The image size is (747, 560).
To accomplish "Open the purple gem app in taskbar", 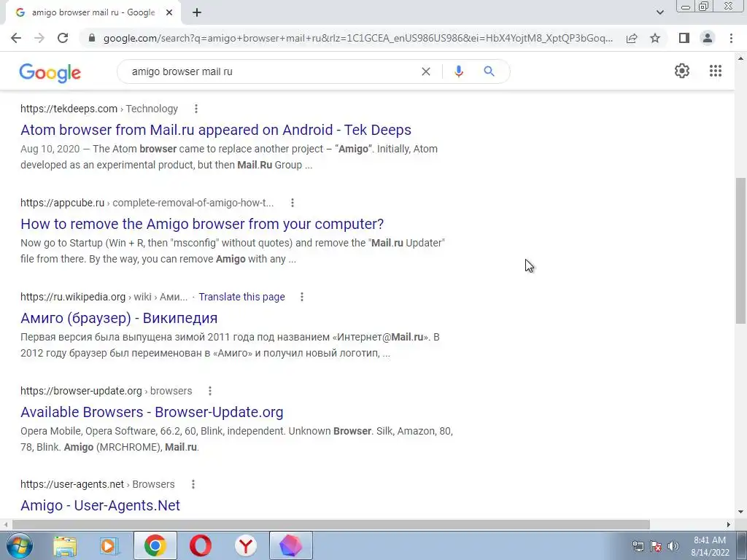I will [x=290, y=545].
